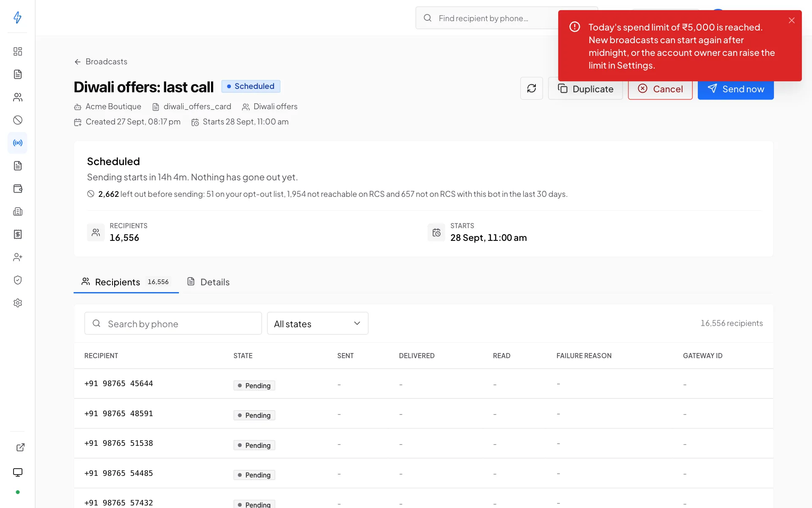The height and width of the screenshot is (508, 812).
Task: Switch to the Recipients tab
Action: (126, 282)
